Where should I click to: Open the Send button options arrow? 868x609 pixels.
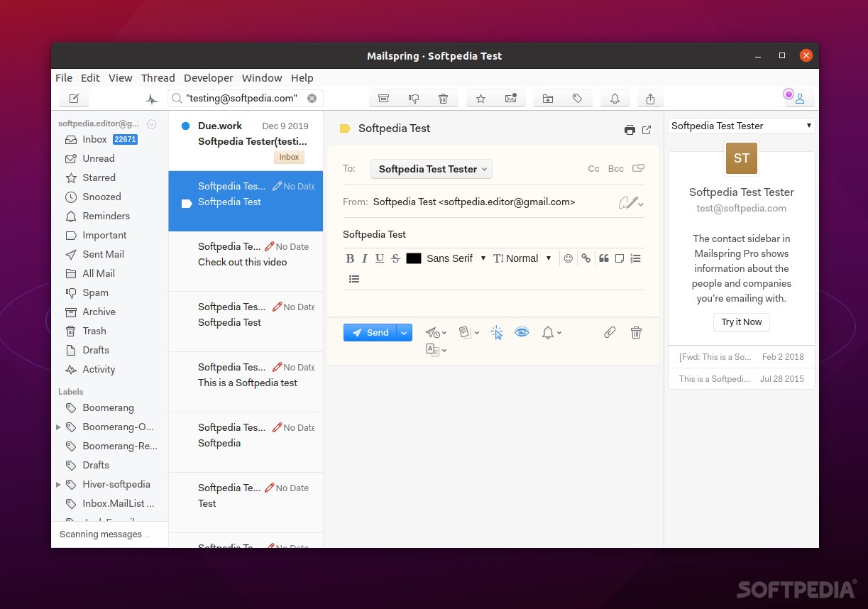click(405, 332)
